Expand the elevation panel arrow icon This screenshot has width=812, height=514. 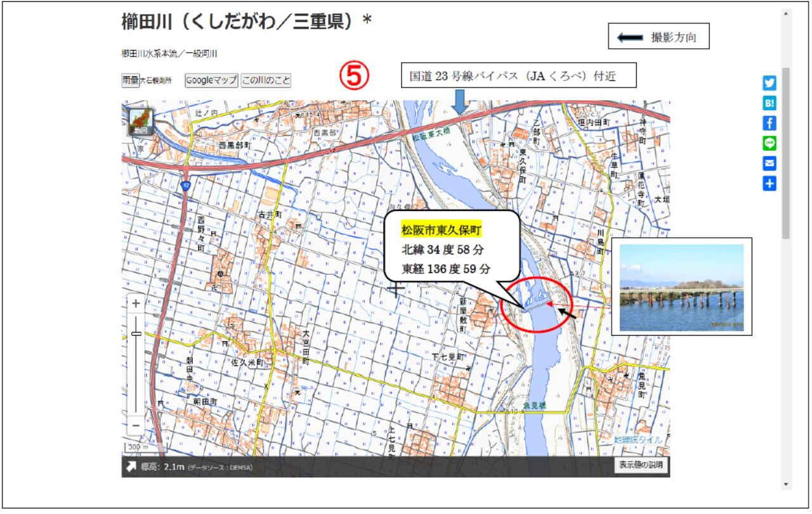(131, 467)
